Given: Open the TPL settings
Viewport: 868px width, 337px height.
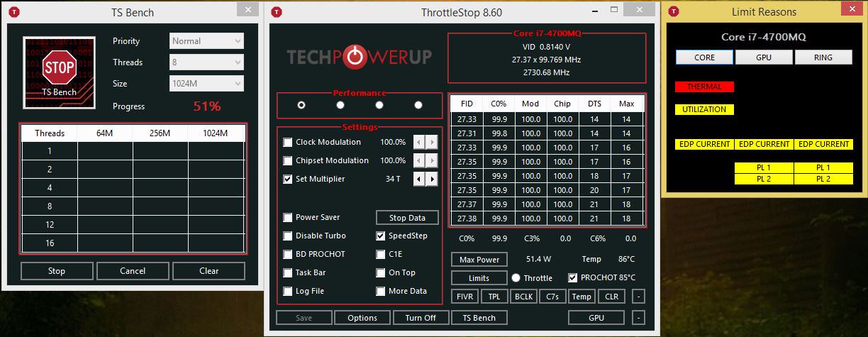Looking at the screenshot, I should point(494,297).
